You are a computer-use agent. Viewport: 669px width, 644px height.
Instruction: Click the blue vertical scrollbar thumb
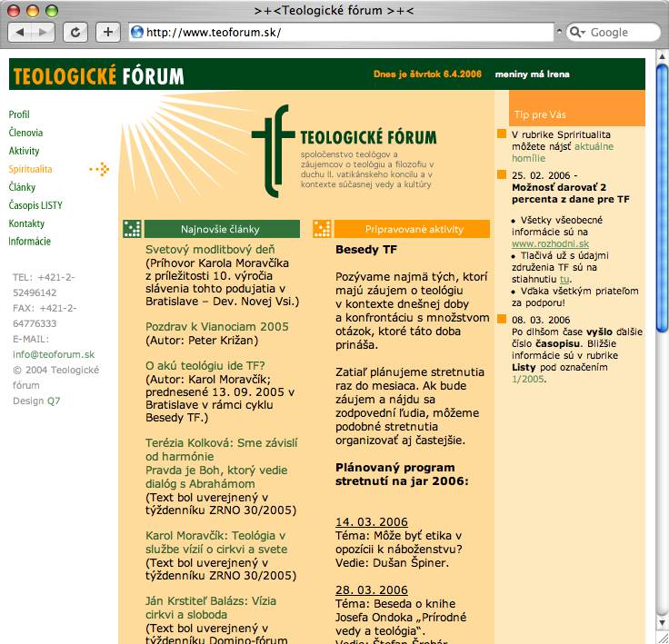662,198
